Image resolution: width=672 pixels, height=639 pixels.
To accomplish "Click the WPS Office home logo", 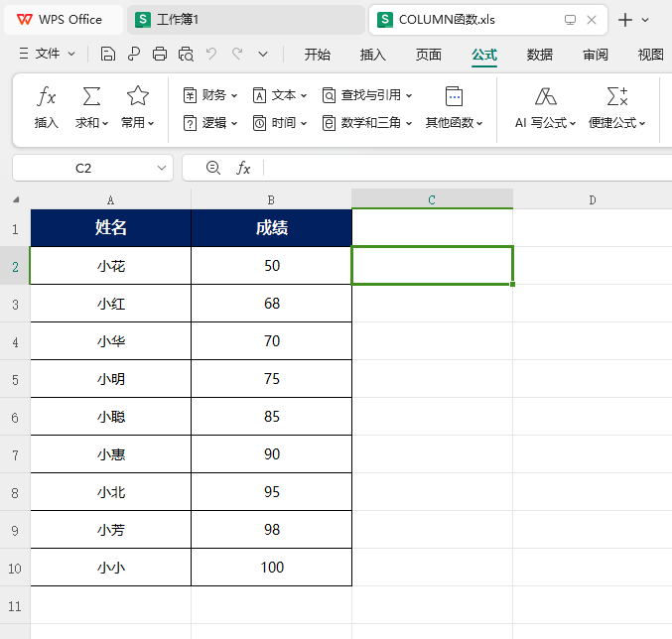I will (24, 20).
